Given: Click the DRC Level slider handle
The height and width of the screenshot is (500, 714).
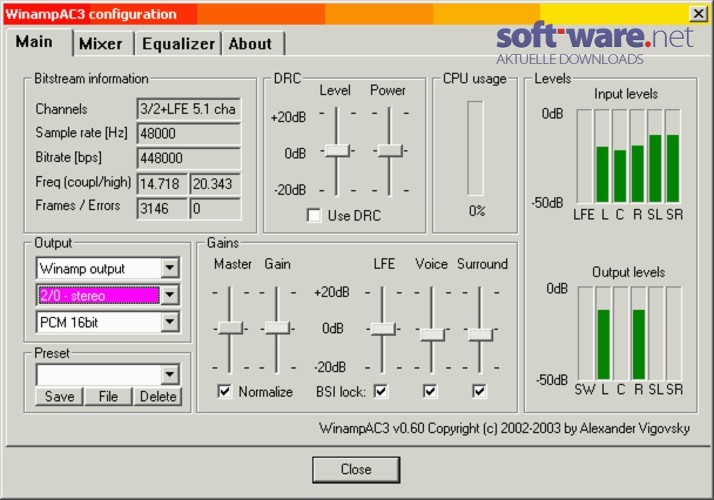Looking at the screenshot, I should [337, 150].
